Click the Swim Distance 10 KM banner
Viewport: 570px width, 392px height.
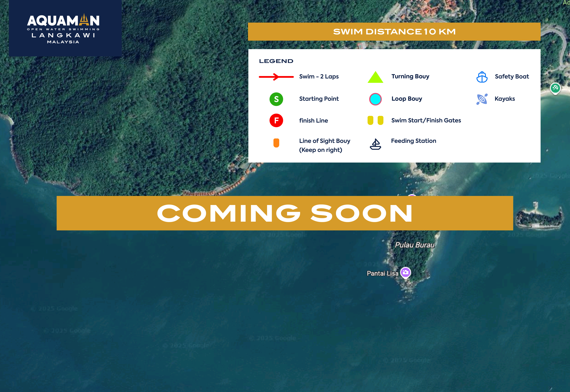click(x=394, y=32)
